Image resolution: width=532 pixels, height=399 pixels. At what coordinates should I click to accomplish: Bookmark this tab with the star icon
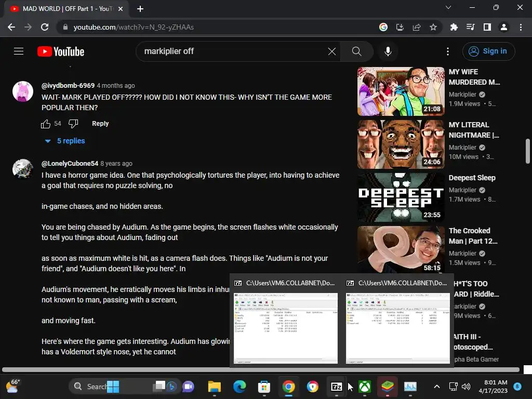tap(433, 27)
